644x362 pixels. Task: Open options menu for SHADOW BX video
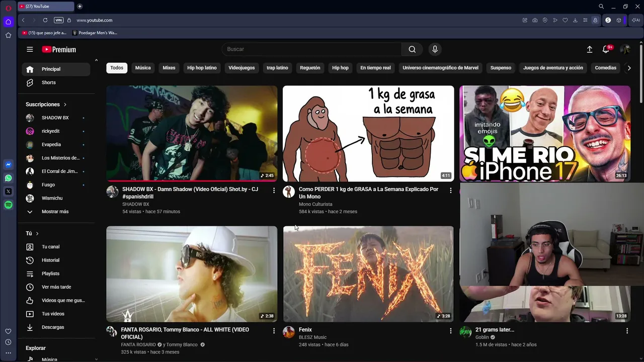(x=274, y=191)
